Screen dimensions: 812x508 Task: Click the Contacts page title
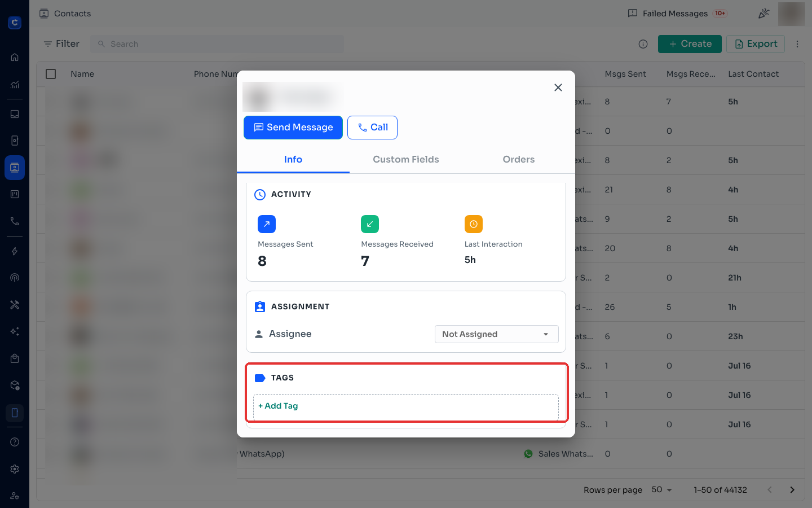pos(72,14)
